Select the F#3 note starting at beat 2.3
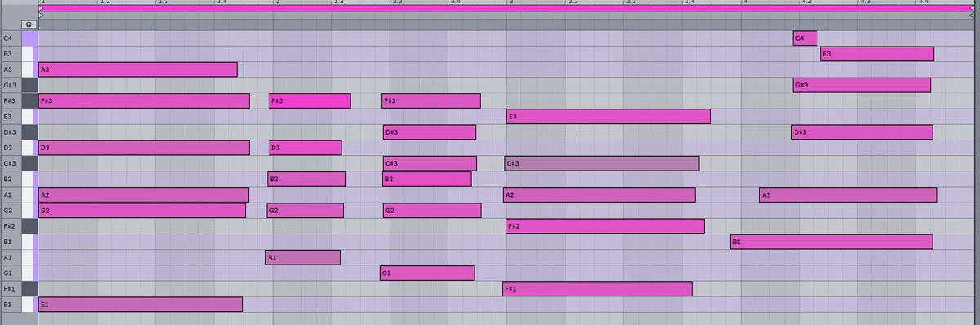This screenshot has width=980, height=325. 431,100
